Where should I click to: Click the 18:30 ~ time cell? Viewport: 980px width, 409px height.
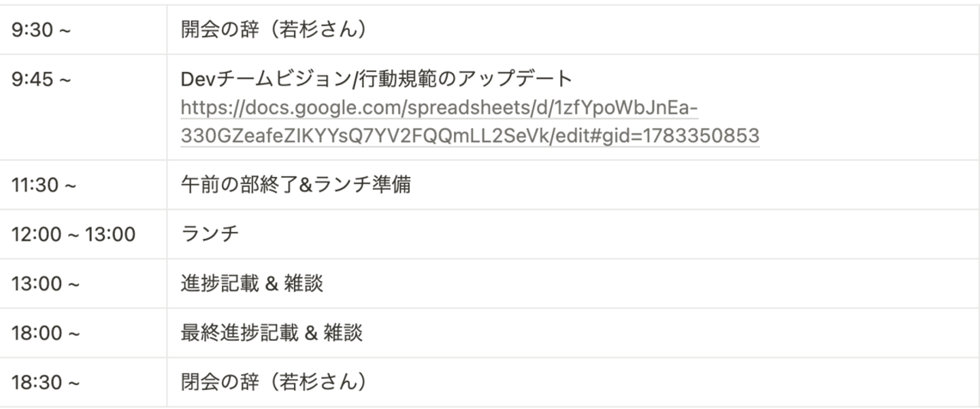coord(46,382)
